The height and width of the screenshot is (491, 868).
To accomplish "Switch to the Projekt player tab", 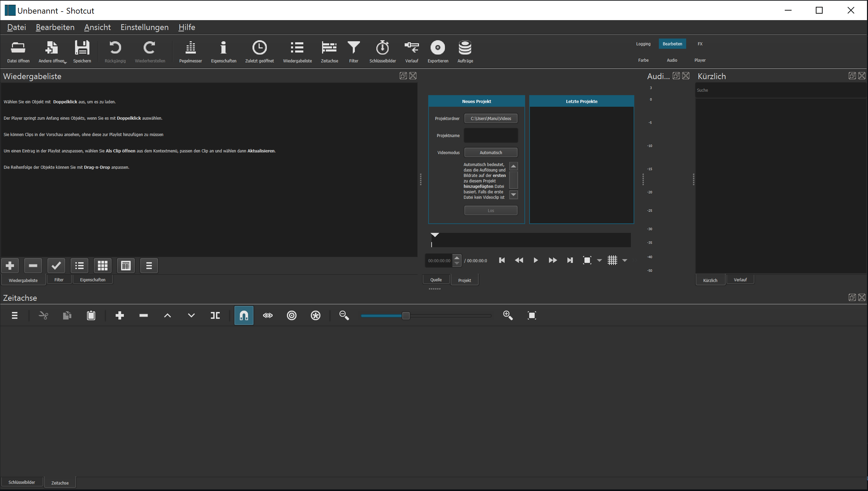I will point(464,280).
